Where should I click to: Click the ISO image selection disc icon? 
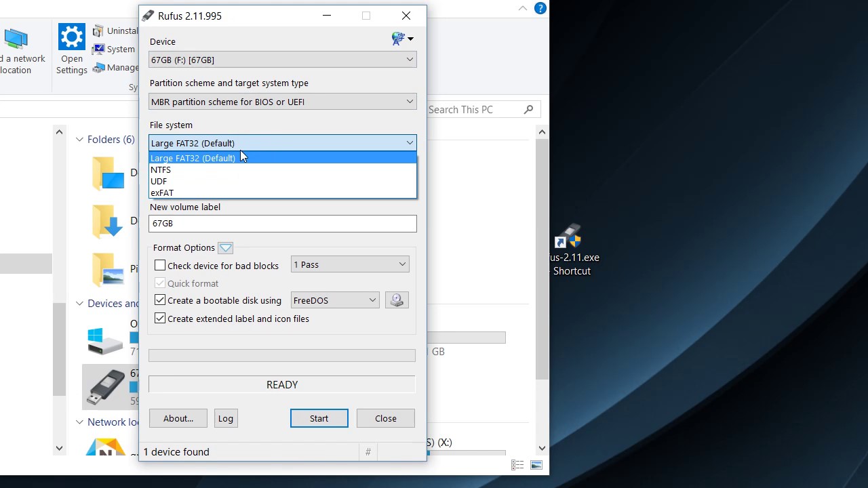397,300
